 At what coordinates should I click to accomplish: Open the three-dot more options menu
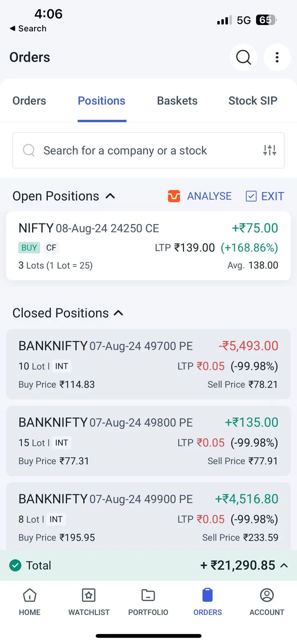pyautogui.click(x=277, y=58)
